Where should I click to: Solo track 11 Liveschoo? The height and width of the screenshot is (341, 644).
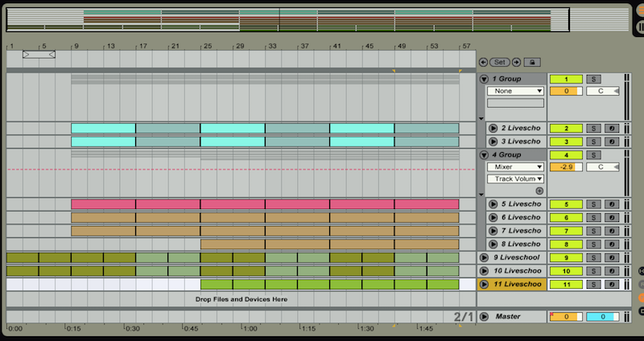pyautogui.click(x=593, y=285)
